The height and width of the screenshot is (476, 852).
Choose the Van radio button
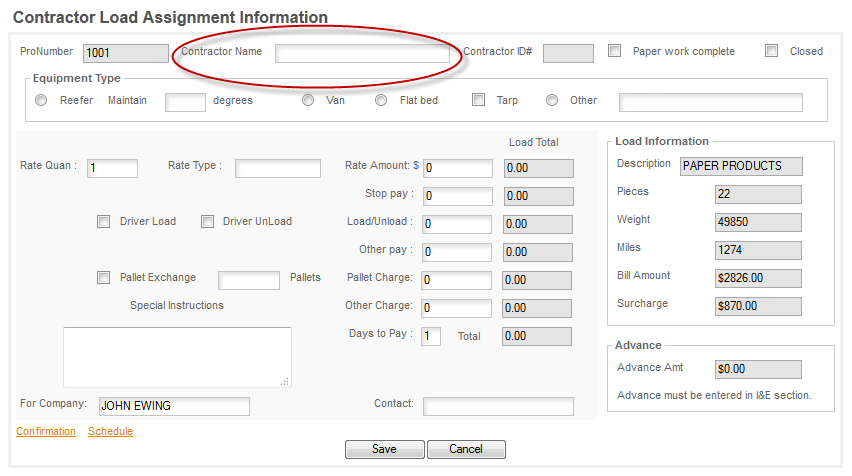(x=308, y=101)
